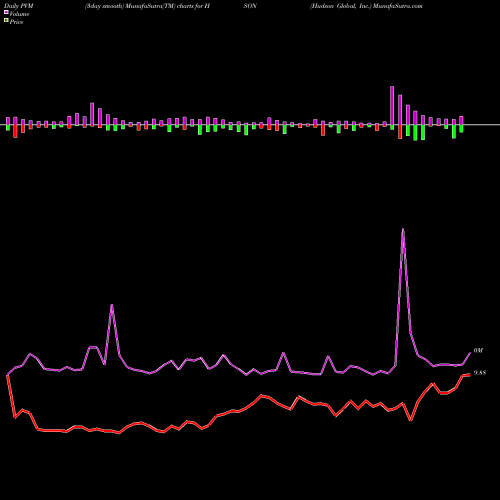Image resolution: width=500 pixels, height=500 pixels.
Task: Click the magenta Volume legend swatch
Action: [x=6, y=13]
